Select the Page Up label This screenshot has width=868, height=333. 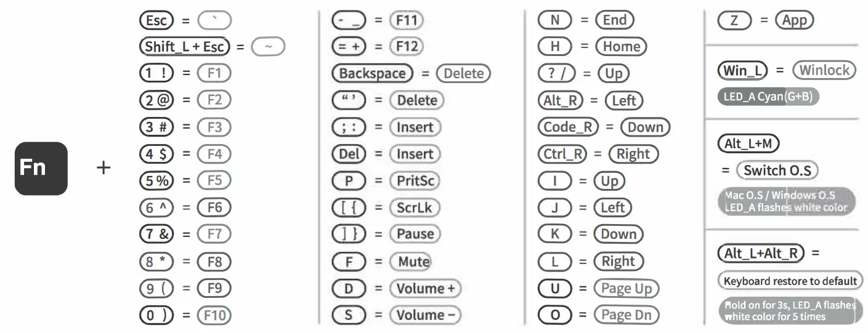(x=626, y=289)
